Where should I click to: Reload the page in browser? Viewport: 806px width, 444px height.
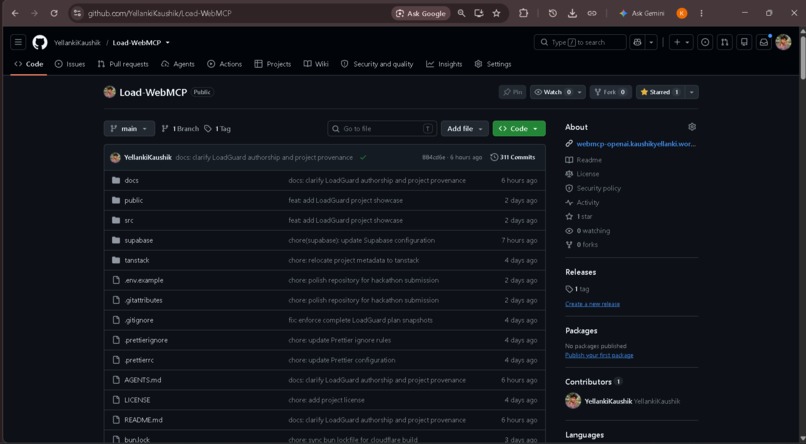coord(54,13)
